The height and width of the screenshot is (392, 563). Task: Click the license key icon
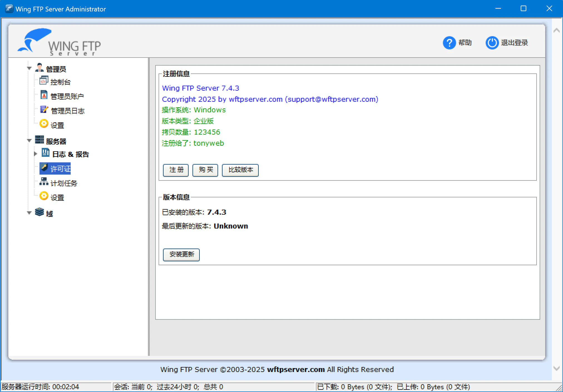point(44,167)
